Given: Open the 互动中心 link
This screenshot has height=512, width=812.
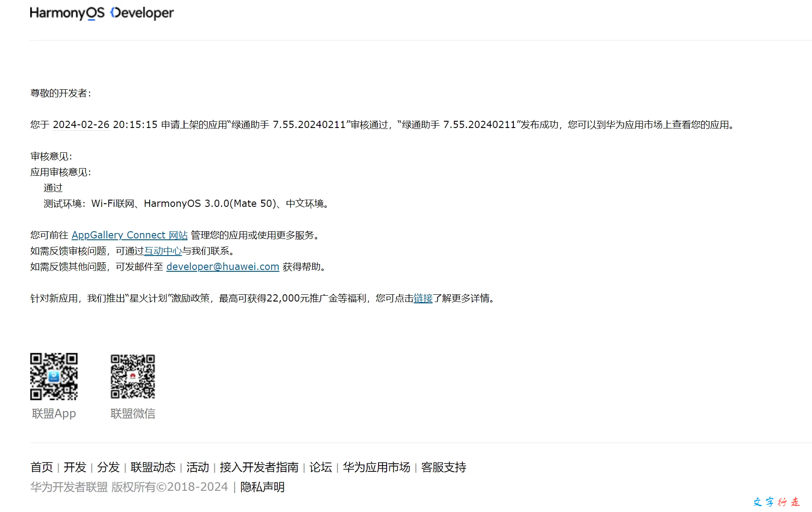Looking at the screenshot, I should pyautogui.click(x=163, y=251).
